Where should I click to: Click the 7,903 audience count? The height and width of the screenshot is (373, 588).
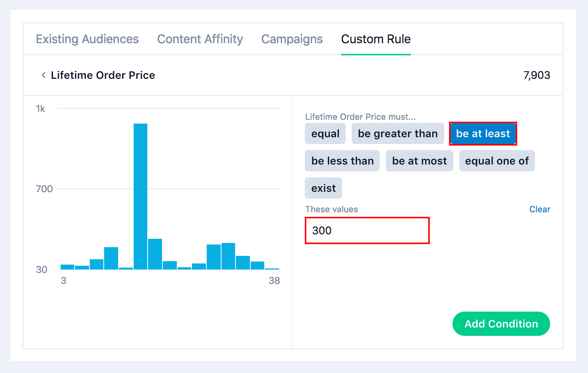537,75
